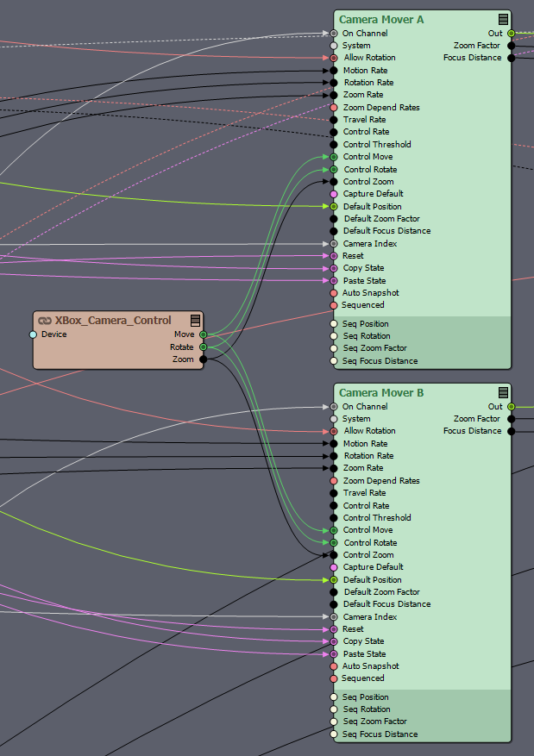The width and height of the screenshot is (534, 756).
Task: Click On Channel port of Camera Mover A
Action: tap(333, 34)
